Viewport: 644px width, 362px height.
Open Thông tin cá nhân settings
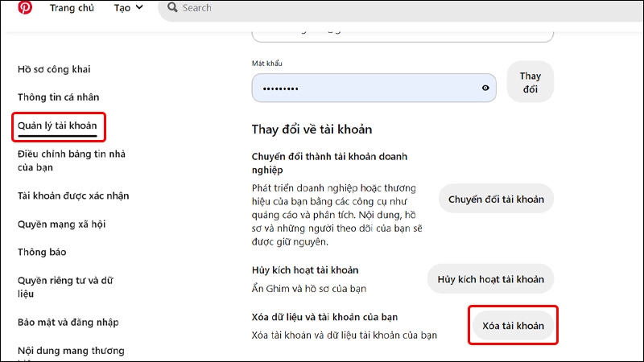point(58,97)
